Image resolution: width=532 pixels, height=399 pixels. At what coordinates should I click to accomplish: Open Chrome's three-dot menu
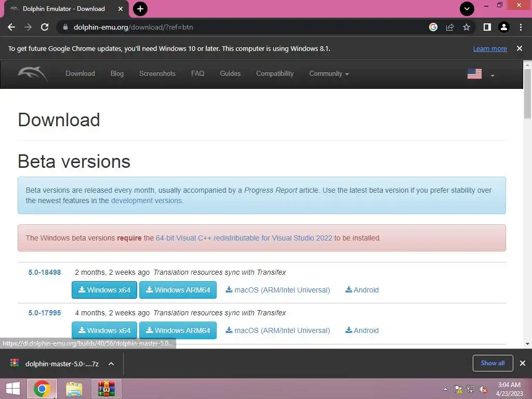pos(521,27)
